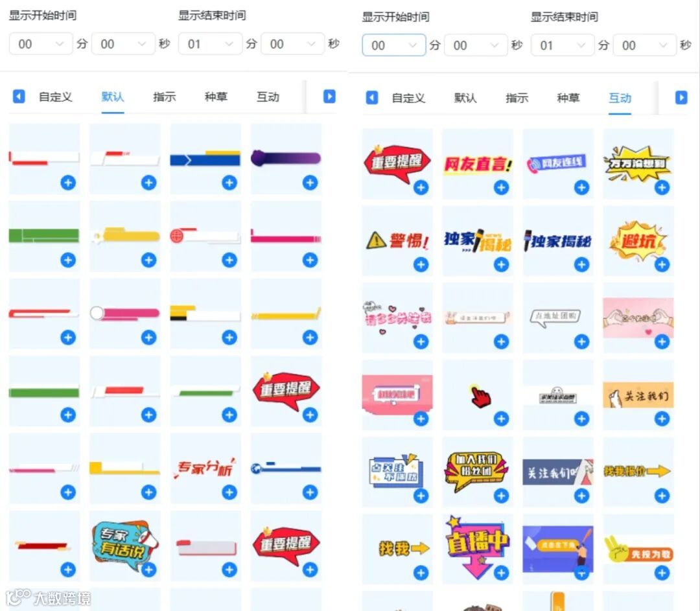Add the 直播中 arrow sticker

[x=501, y=573]
